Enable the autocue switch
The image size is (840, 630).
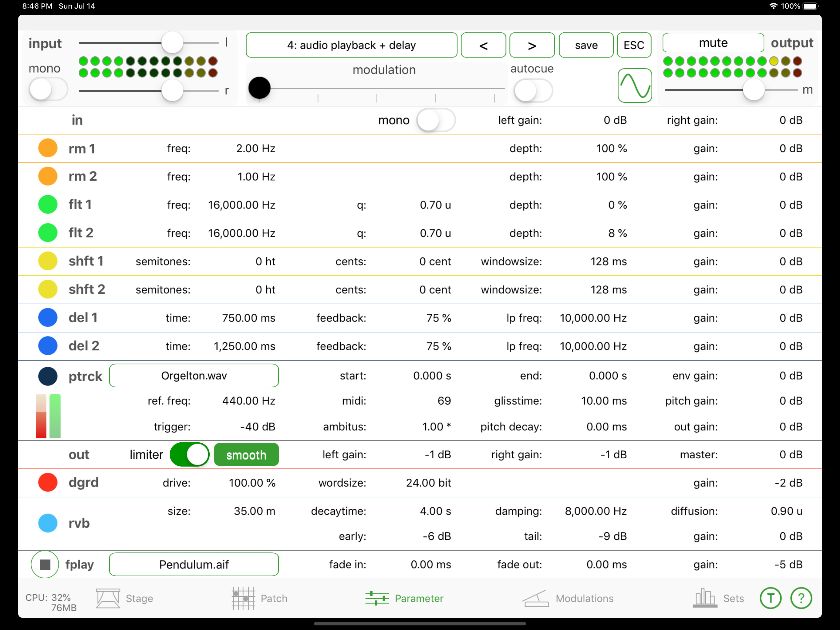click(533, 90)
